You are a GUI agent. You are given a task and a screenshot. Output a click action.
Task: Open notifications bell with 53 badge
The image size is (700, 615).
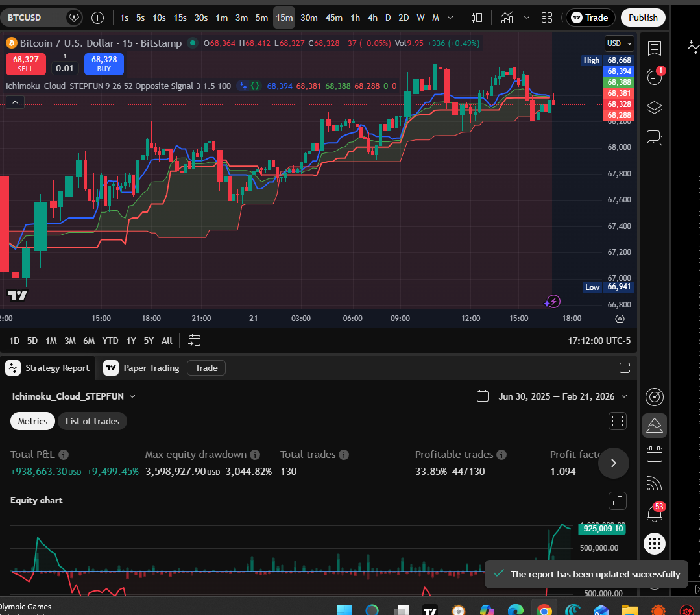(655, 513)
